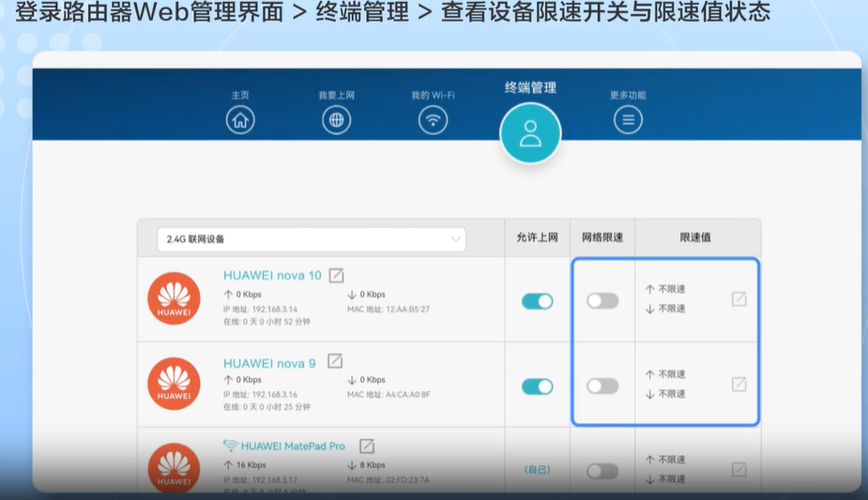This screenshot has height=500, width=868.
Task: Select the 终端管理 user icon
Action: tap(530, 133)
